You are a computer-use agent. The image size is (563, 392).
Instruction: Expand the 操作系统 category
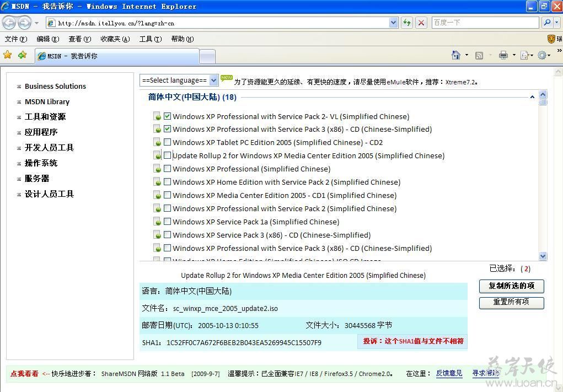coord(41,163)
